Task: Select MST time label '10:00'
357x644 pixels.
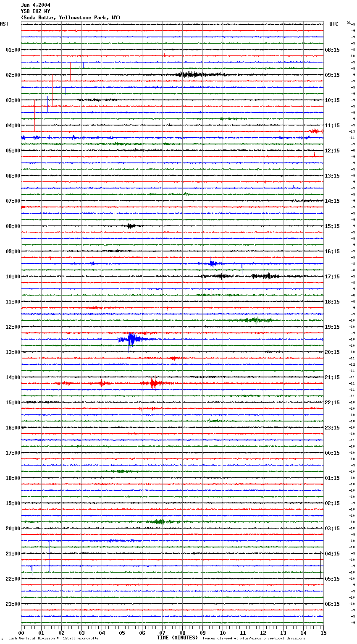Action: 13,277
